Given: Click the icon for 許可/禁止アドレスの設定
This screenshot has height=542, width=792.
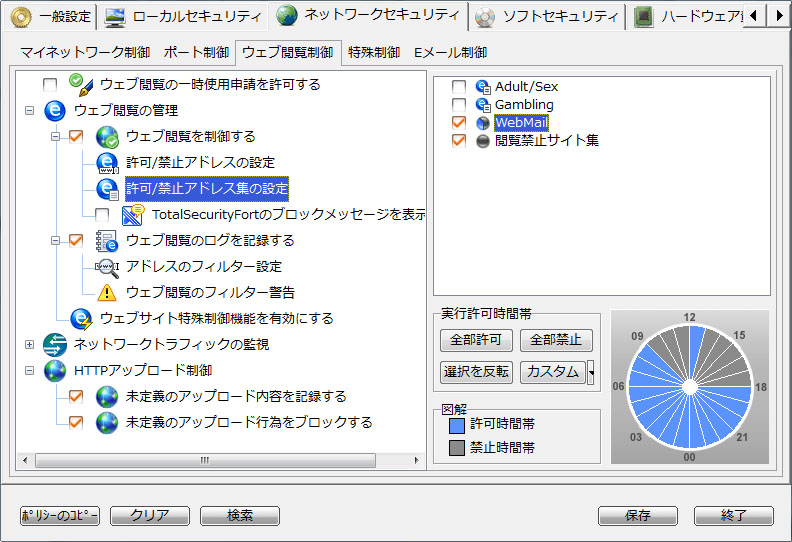Looking at the screenshot, I should [x=107, y=163].
